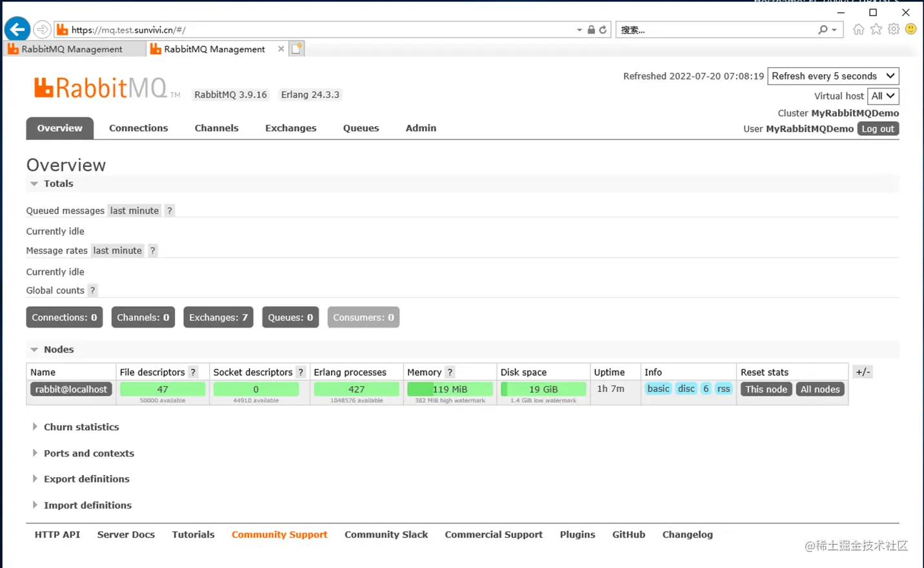Log out of MyRabbitMQDemo user
Viewport: 924px width, 568px height.
(x=878, y=129)
